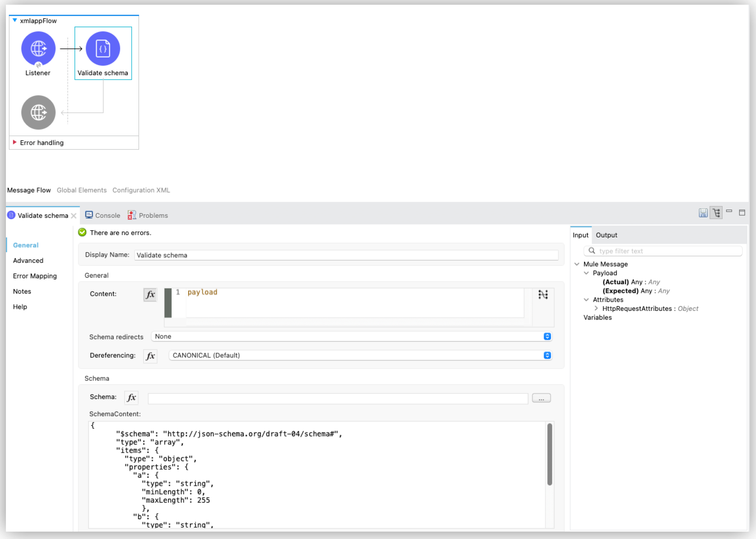Click the fx icon next to Dereferencing
This screenshot has height=539, width=756.
coord(151,355)
